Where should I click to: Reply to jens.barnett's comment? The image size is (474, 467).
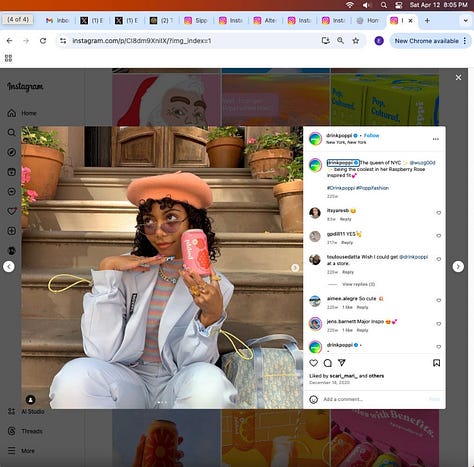point(362,330)
